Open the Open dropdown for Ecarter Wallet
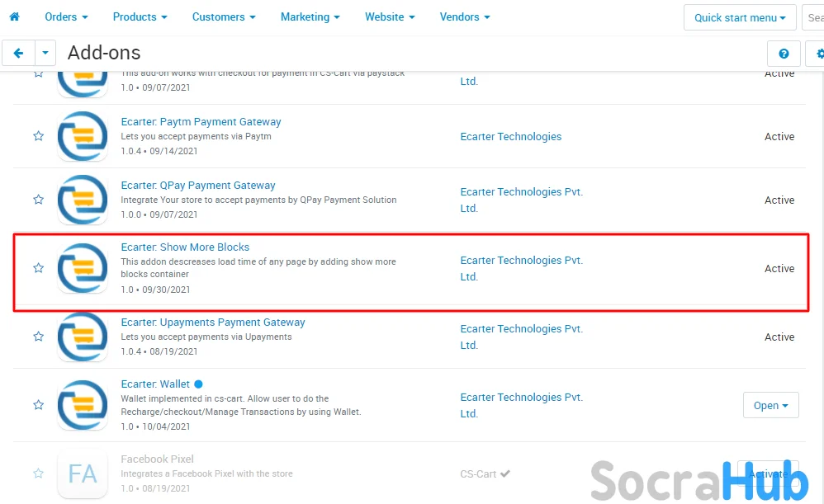The image size is (824, 504). coord(770,405)
